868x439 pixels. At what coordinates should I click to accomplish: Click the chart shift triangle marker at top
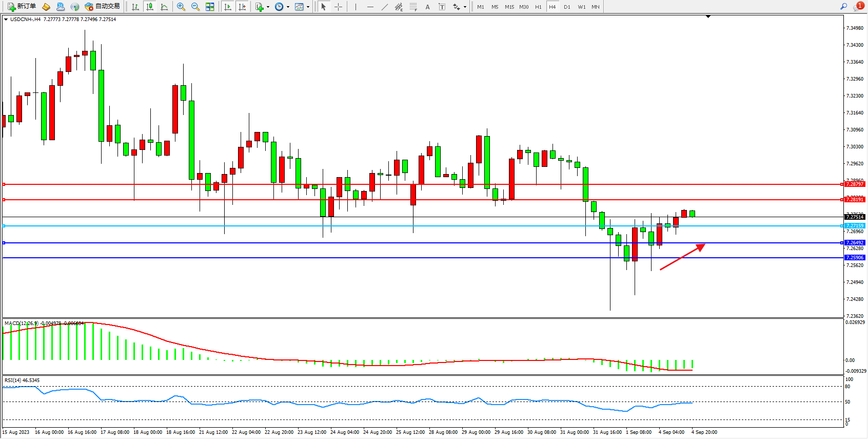(708, 16)
